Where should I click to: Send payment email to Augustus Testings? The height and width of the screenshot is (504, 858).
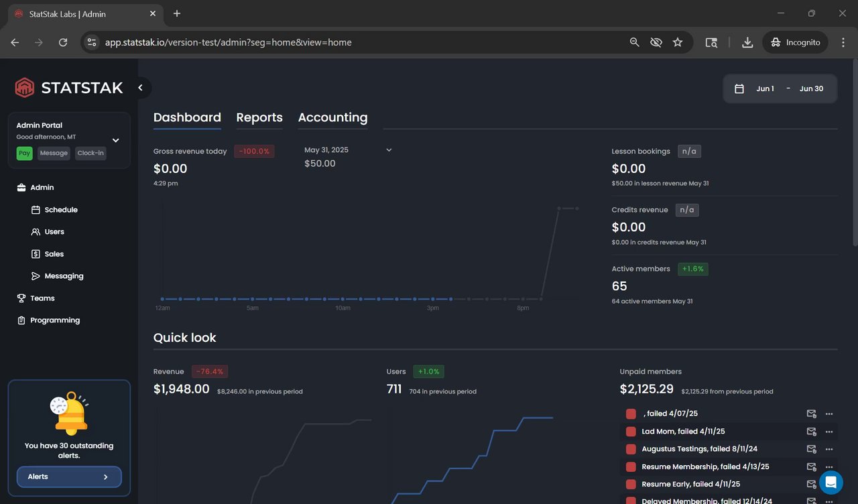tap(811, 449)
